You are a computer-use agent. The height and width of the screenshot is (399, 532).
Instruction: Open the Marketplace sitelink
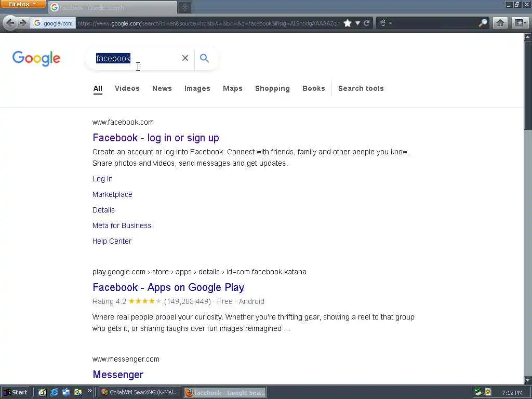coord(112,194)
